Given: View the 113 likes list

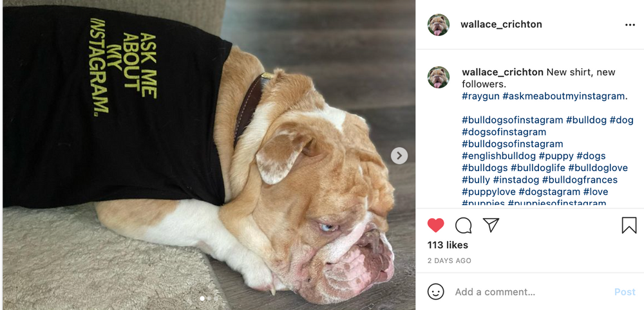Looking at the screenshot, I should [448, 245].
